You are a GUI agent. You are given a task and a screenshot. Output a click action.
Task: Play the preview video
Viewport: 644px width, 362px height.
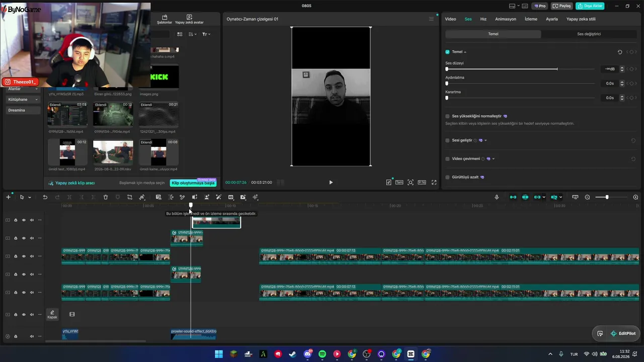[x=331, y=183]
